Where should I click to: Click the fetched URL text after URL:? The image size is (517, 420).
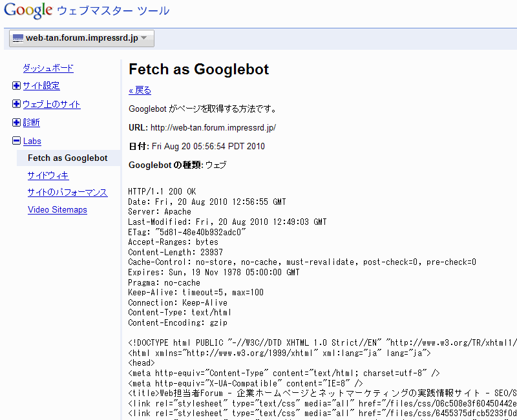(213, 128)
